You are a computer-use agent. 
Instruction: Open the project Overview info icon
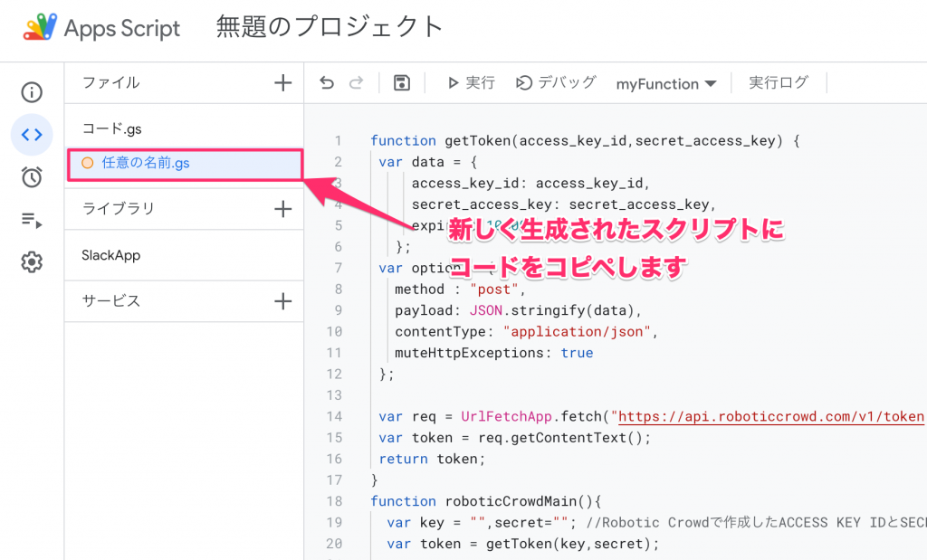[x=32, y=92]
